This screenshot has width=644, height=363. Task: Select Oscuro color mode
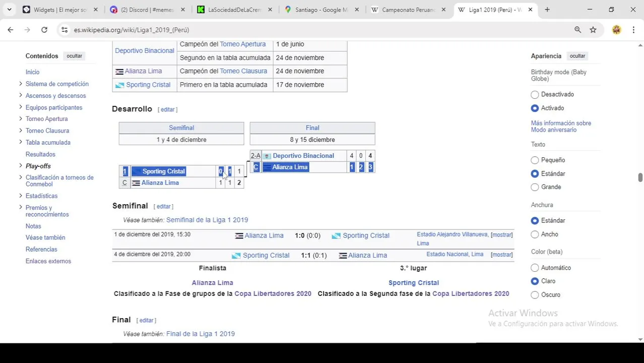(x=535, y=295)
